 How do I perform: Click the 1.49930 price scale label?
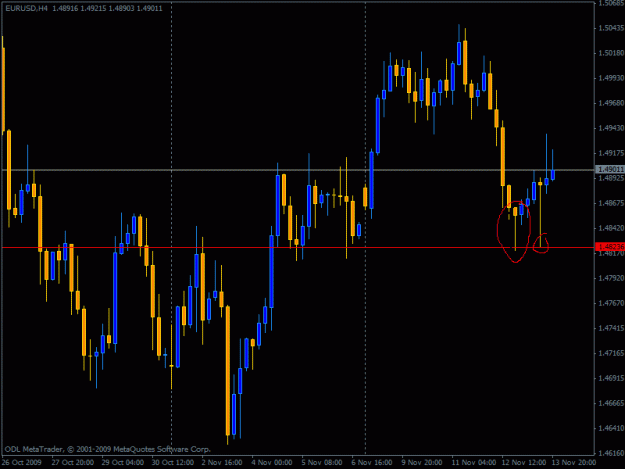[x=611, y=78]
